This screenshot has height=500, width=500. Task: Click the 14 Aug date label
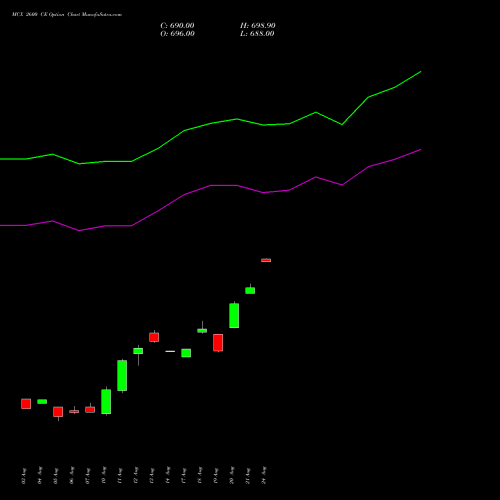coord(168,476)
